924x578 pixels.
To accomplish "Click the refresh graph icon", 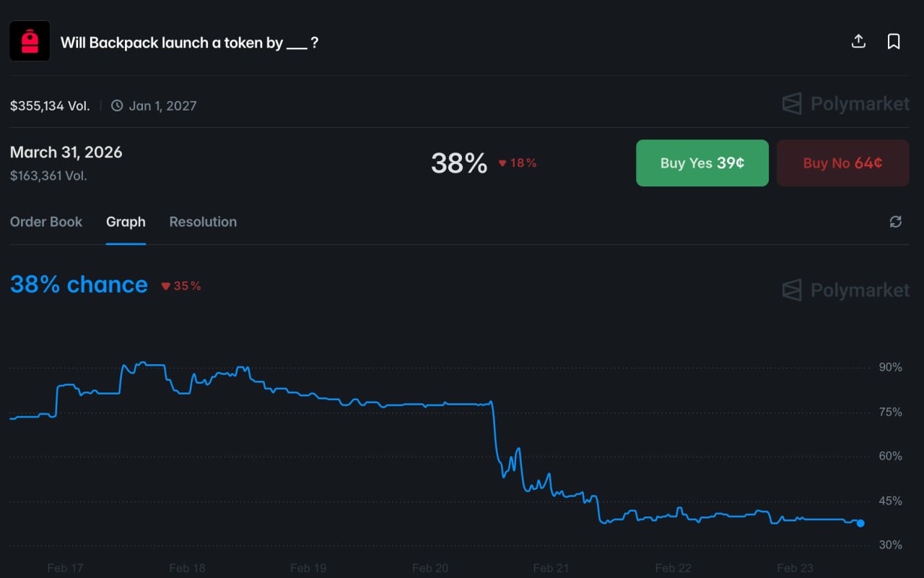I will 896,222.
